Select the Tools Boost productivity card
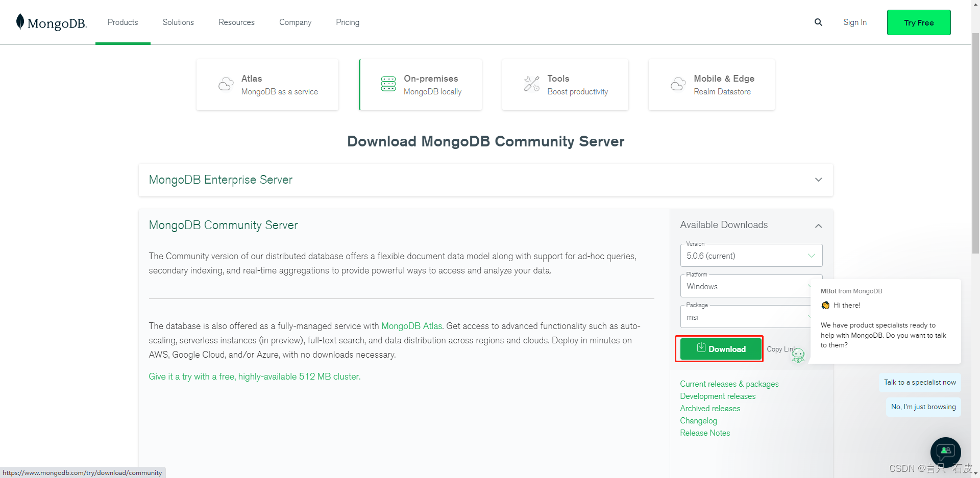980x478 pixels. (565, 85)
